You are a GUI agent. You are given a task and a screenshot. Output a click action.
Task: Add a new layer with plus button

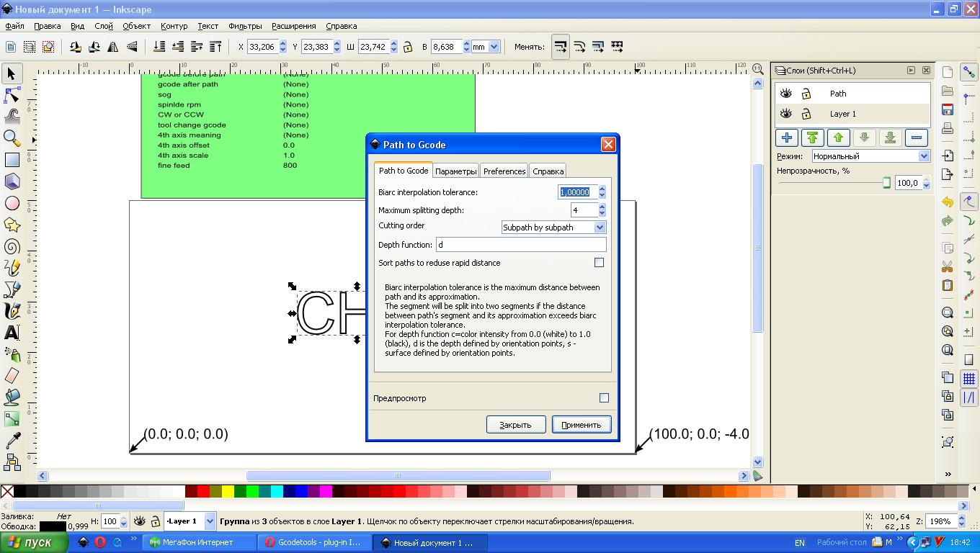786,138
